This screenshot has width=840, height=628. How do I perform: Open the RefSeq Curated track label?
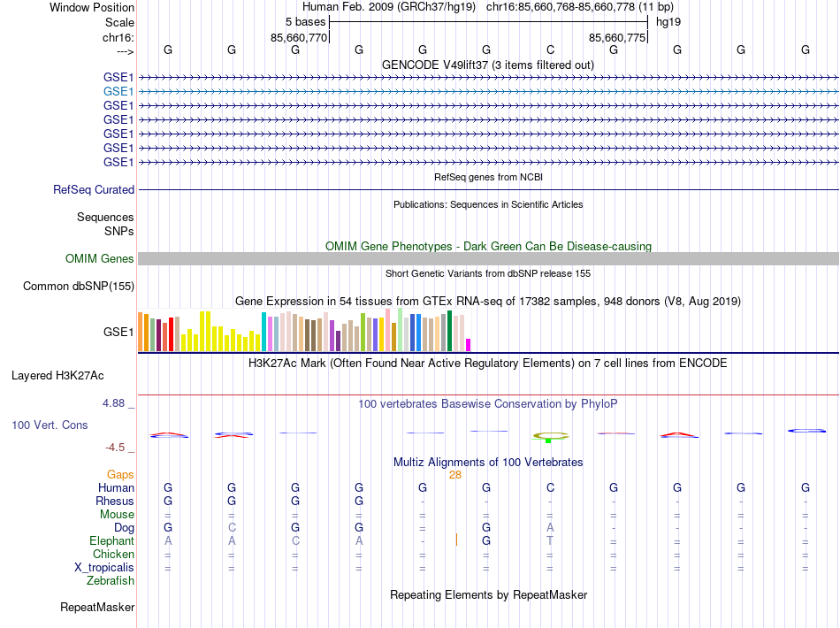tap(94, 189)
